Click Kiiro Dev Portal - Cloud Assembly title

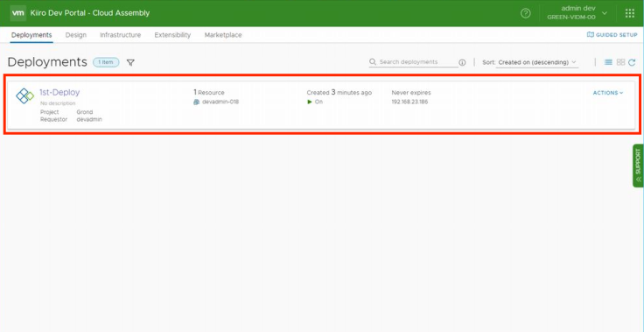(90, 13)
